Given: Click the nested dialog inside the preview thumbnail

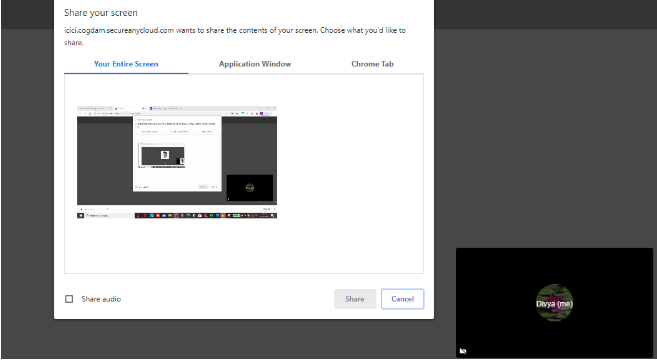Looking at the screenshot, I should point(177,154).
